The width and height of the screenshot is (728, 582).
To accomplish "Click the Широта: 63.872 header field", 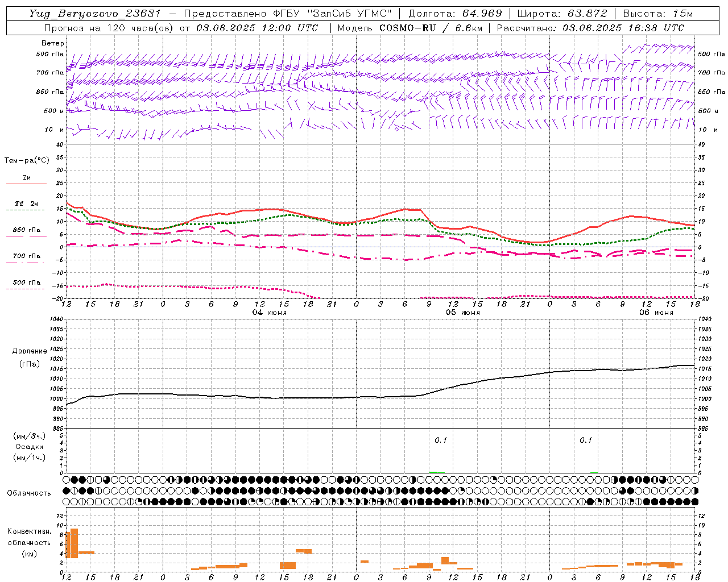I will point(562,14).
